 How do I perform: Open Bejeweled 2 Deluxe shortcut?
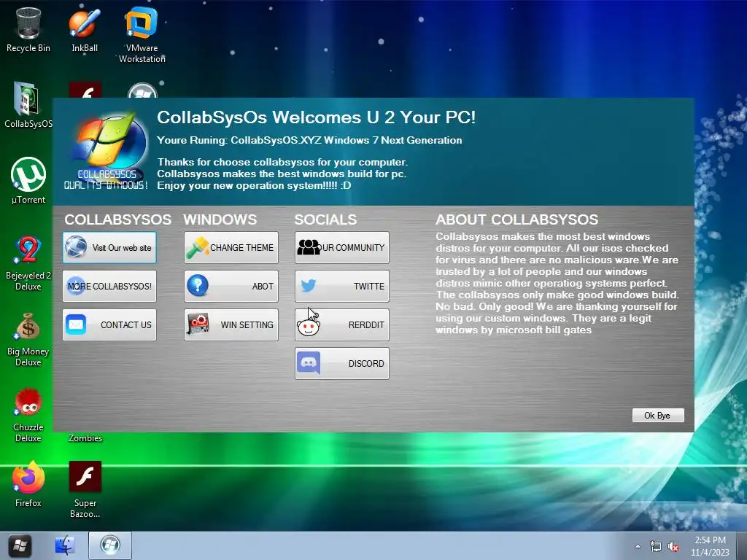pyautogui.click(x=28, y=262)
